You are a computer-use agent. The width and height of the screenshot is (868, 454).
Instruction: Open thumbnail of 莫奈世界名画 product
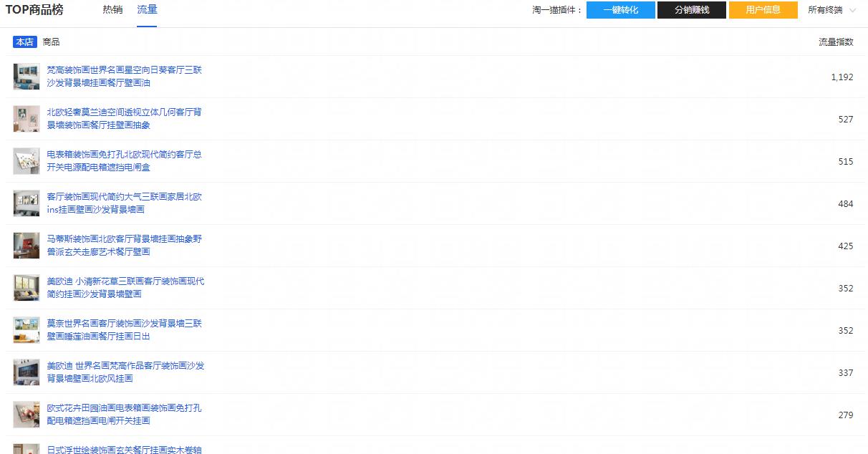pos(26,330)
